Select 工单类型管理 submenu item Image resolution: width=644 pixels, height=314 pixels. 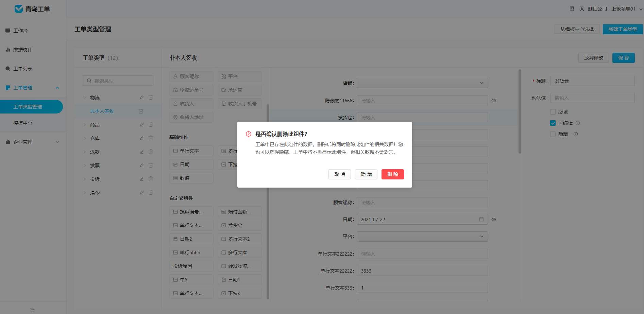click(x=31, y=107)
